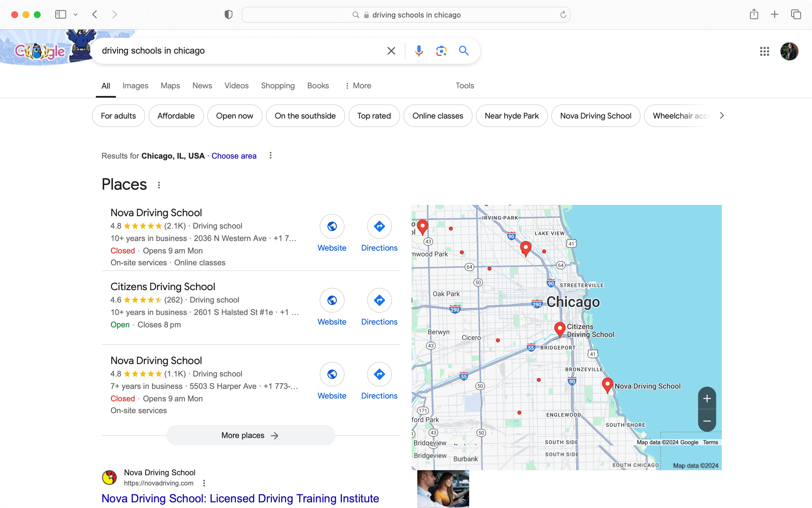The width and height of the screenshot is (812, 508).
Task: Switch to the Images tab
Action: [135, 86]
